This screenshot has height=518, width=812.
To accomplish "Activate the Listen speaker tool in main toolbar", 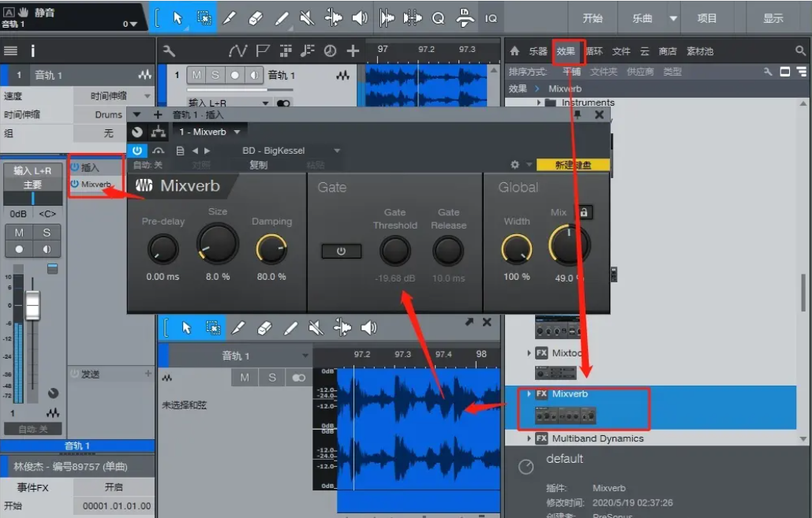I will coord(359,18).
